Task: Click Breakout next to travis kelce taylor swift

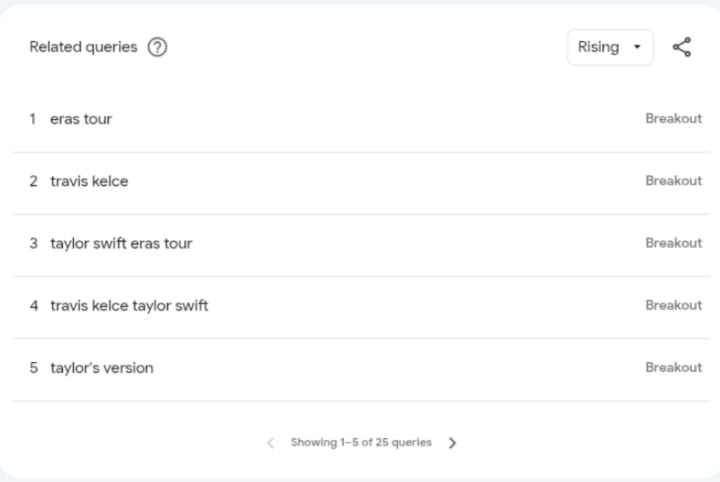Action: click(x=673, y=305)
